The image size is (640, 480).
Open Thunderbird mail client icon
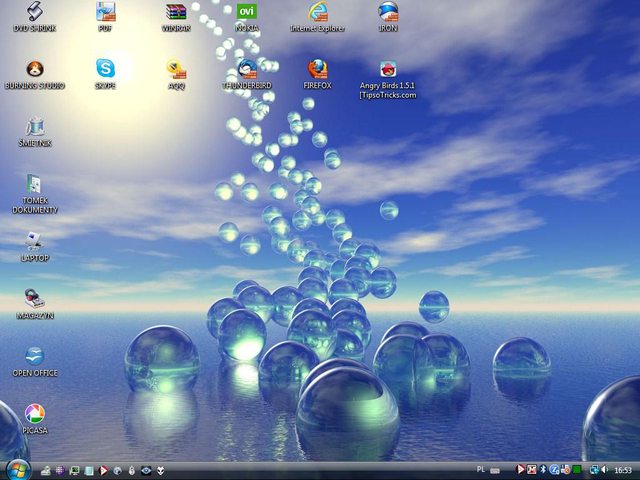coord(247,70)
